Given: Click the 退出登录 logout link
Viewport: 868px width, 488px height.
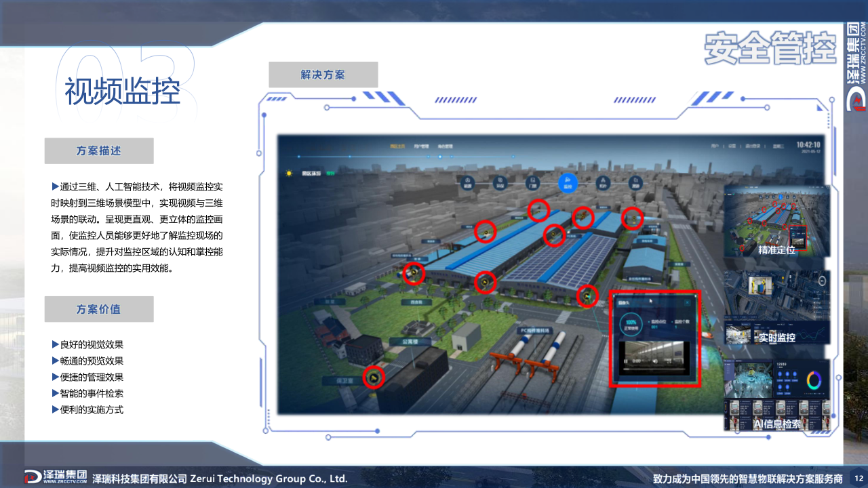Looking at the screenshot, I should (753, 146).
